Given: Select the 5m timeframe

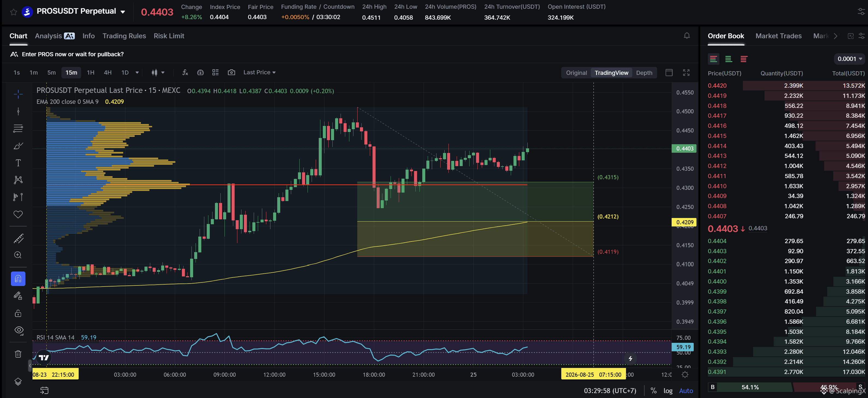Looking at the screenshot, I should click(x=51, y=72).
